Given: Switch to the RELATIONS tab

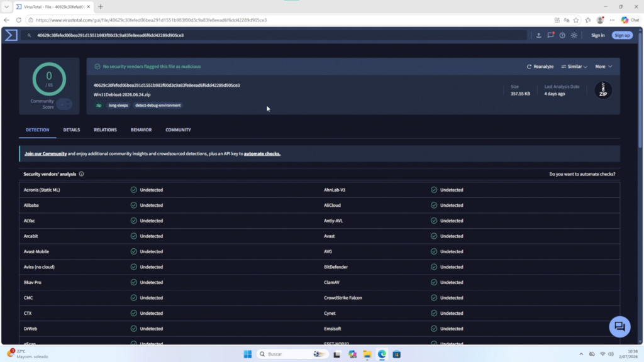Looking at the screenshot, I should 105,129.
